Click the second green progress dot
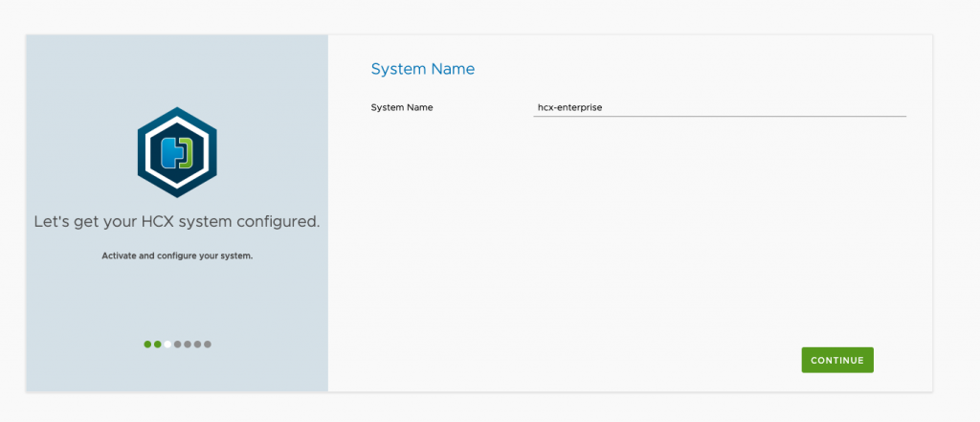This screenshot has height=422, width=980. click(x=158, y=344)
